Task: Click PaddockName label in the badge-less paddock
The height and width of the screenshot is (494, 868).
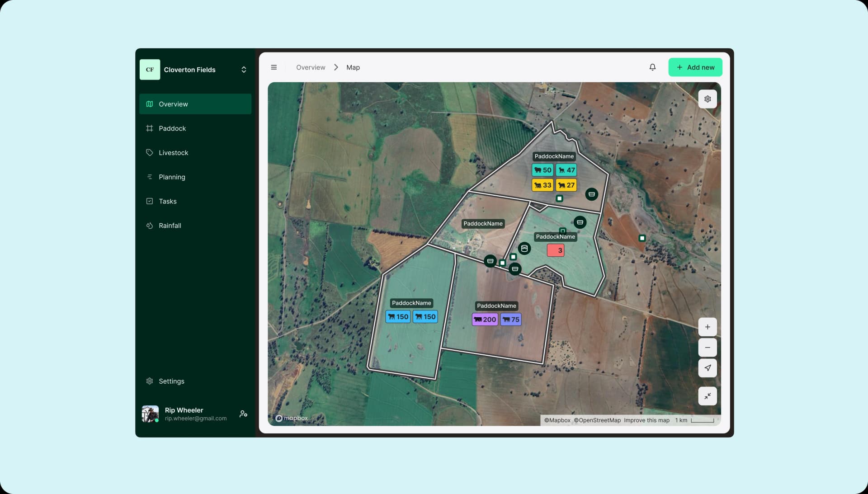Action: click(x=483, y=224)
